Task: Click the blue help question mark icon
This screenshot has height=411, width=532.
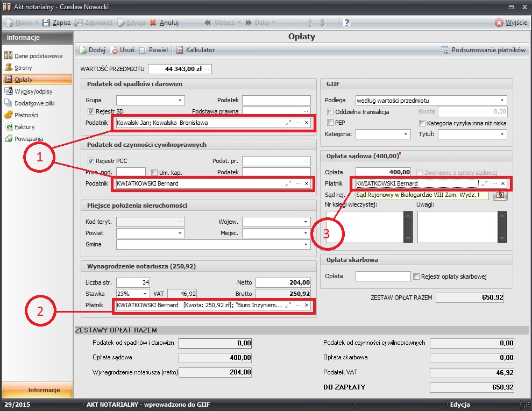Action: click(347, 23)
